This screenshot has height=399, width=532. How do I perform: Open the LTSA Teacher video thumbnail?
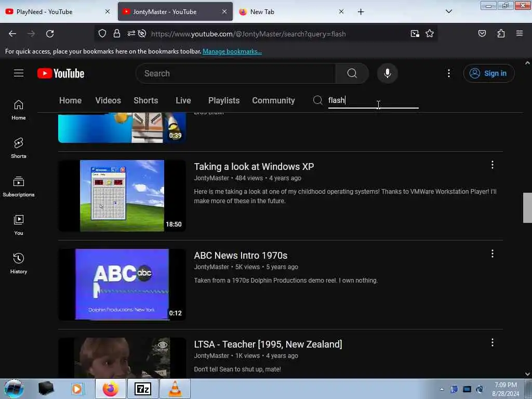click(122, 358)
